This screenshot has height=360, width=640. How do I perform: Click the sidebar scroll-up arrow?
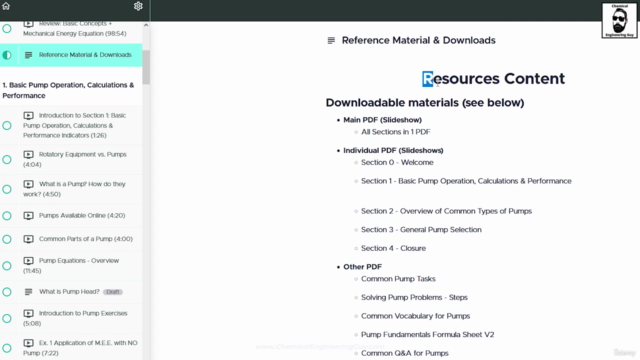point(146,25)
